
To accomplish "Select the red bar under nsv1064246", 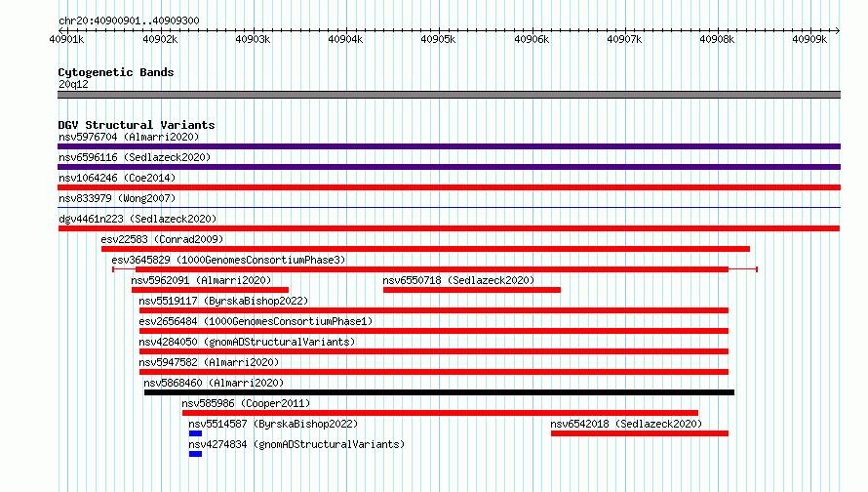I will pyautogui.click(x=449, y=187).
